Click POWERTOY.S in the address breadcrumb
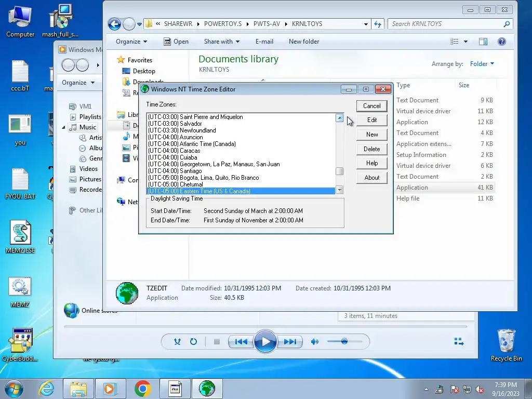532x399 pixels. [223, 24]
